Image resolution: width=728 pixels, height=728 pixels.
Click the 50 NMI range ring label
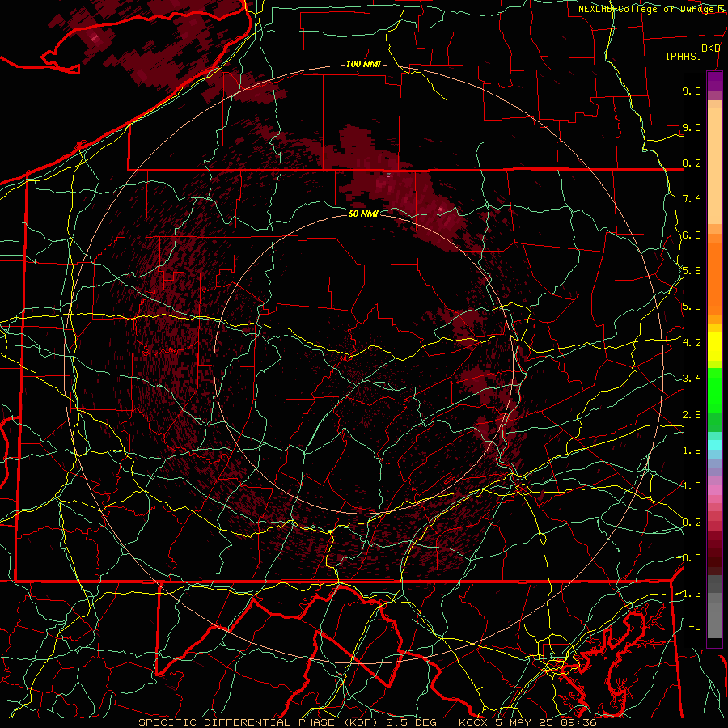tap(363, 214)
